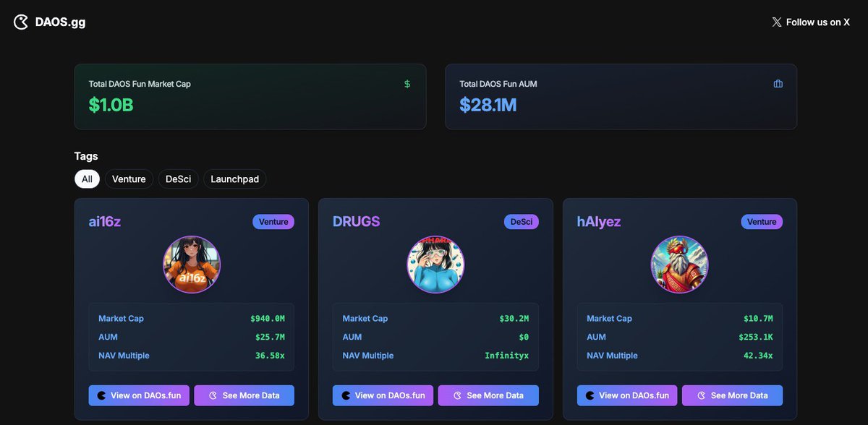Click the Follow us on X link
The width and height of the screenshot is (868, 425).
[x=812, y=22]
